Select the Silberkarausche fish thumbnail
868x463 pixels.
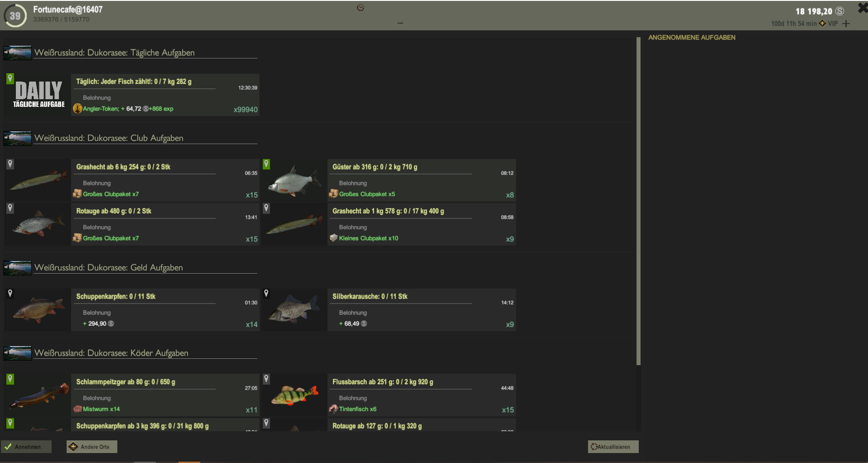coord(294,309)
